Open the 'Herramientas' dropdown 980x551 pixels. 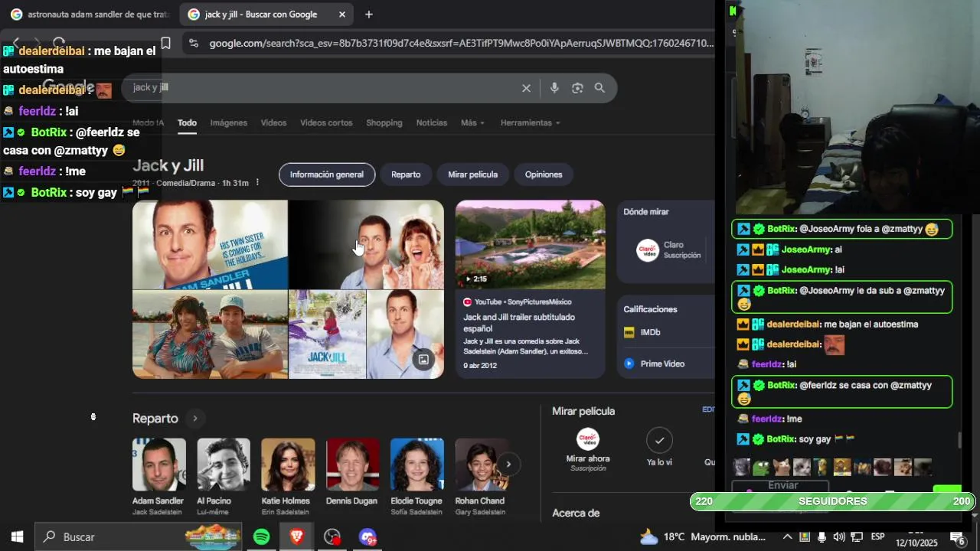(x=530, y=122)
